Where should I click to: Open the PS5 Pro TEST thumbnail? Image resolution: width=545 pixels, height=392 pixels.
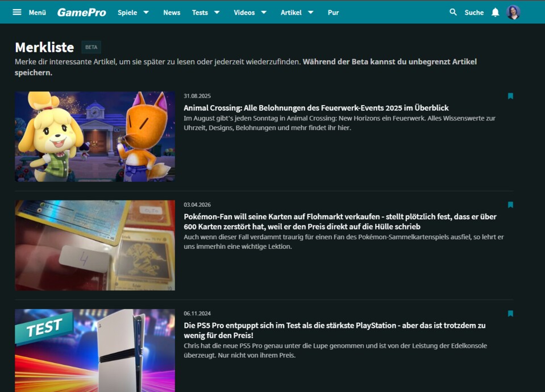[x=95, y=351]
